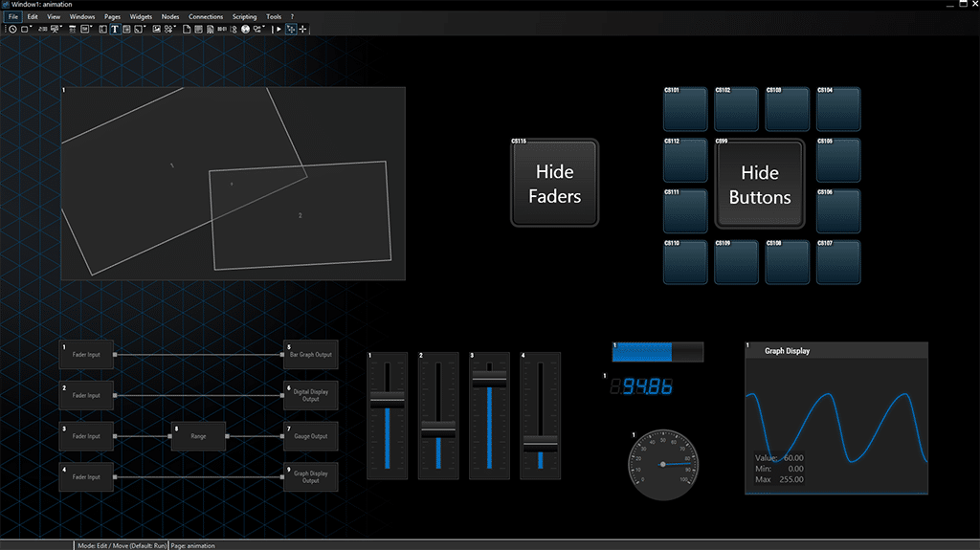Image resolution: width=980 pixels, height=550 pixels.
Task: Click the globe icon in the toolbar
Action: point(245,30)
